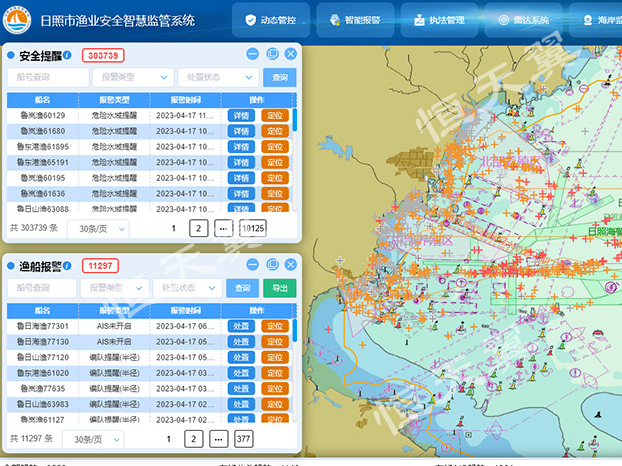Expand 处置状态 dropdown in 安全提醒 panel
Screen dimensions: 622x466
pos(218,77)
